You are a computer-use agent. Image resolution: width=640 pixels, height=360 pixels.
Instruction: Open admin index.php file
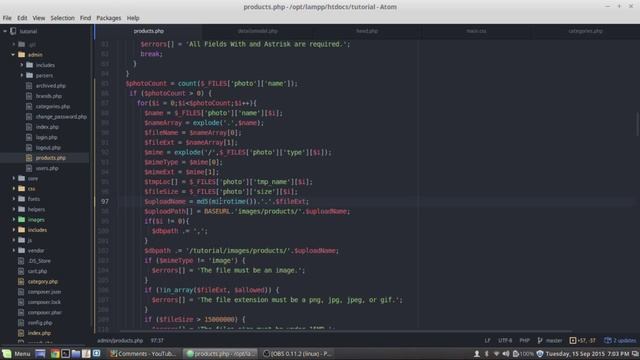[47, 127]
